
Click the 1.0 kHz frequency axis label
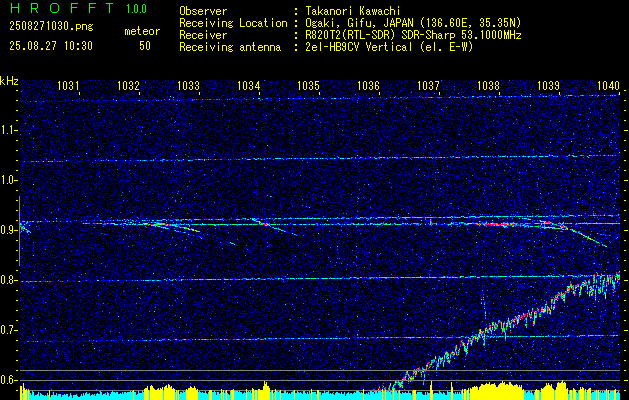point(8,180)
